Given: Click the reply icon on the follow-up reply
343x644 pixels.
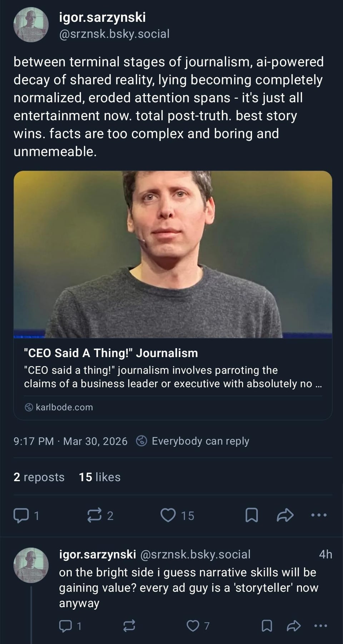Looking at the screenshot, I should click(65, 626).
